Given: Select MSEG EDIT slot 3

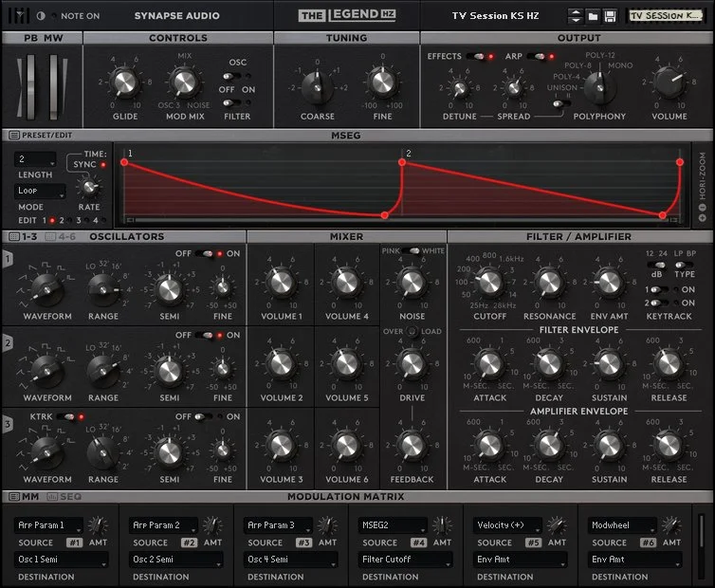Looking at the screenshot, I should pos(86,220).
